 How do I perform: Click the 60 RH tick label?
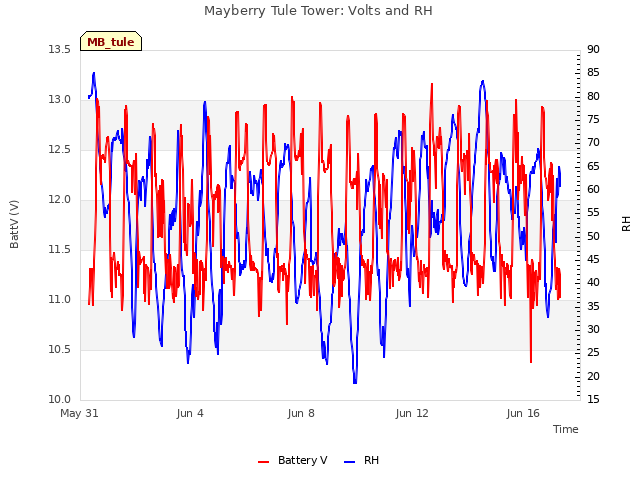[x=593, y=190]
